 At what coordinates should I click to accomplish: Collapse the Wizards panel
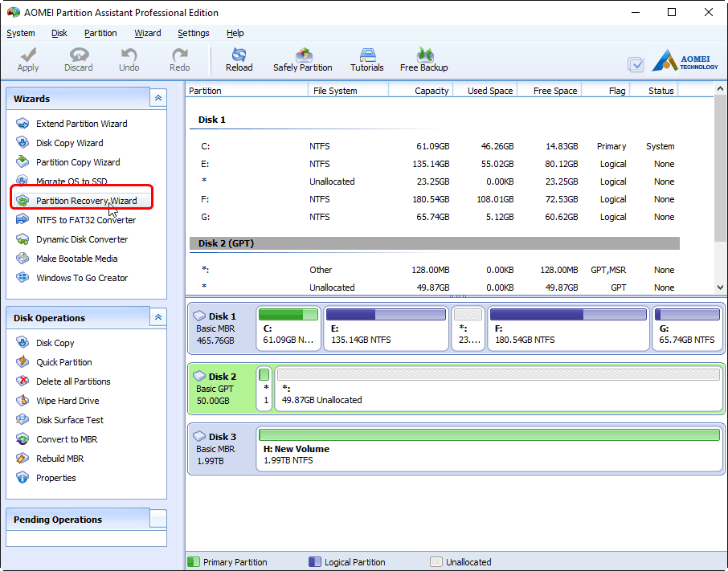click(x=158, y=98)
